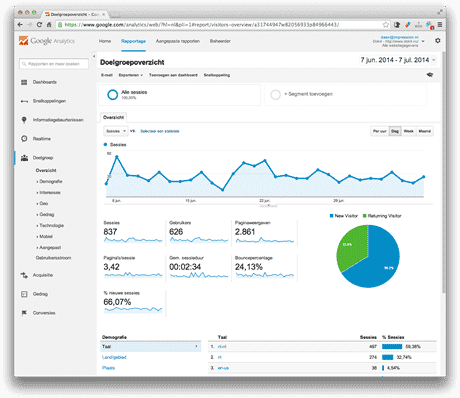Open the Sessies metric dropdown
460x398 pixels.
pos(116,131)
